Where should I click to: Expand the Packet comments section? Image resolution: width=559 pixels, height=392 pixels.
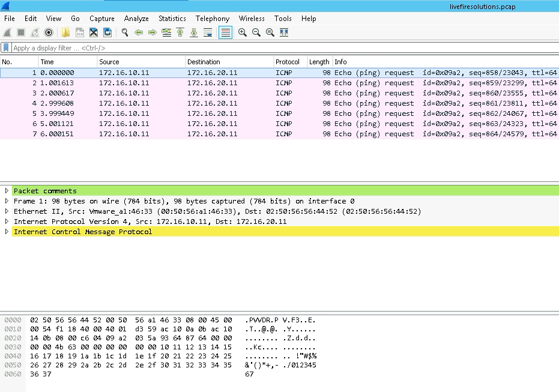7,191
